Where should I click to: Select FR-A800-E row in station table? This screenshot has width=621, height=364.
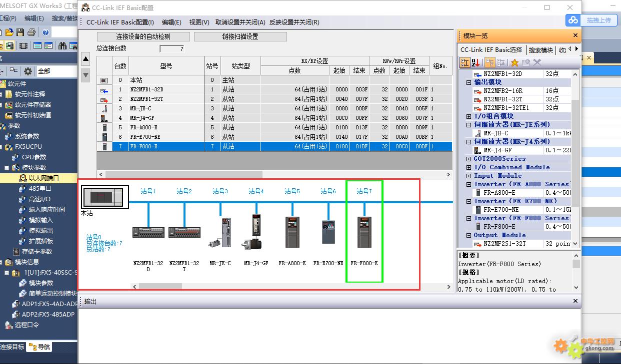click(x=274, y=127)
